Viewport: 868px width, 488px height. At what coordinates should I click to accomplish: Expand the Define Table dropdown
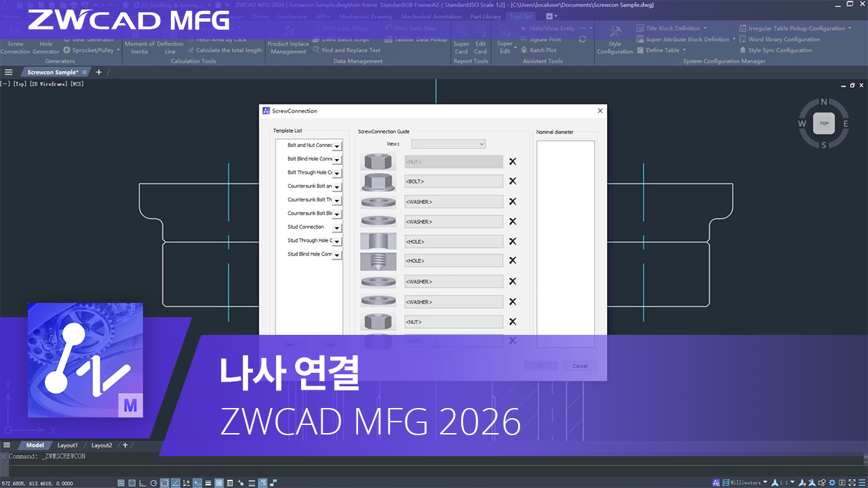pos(684,50)
